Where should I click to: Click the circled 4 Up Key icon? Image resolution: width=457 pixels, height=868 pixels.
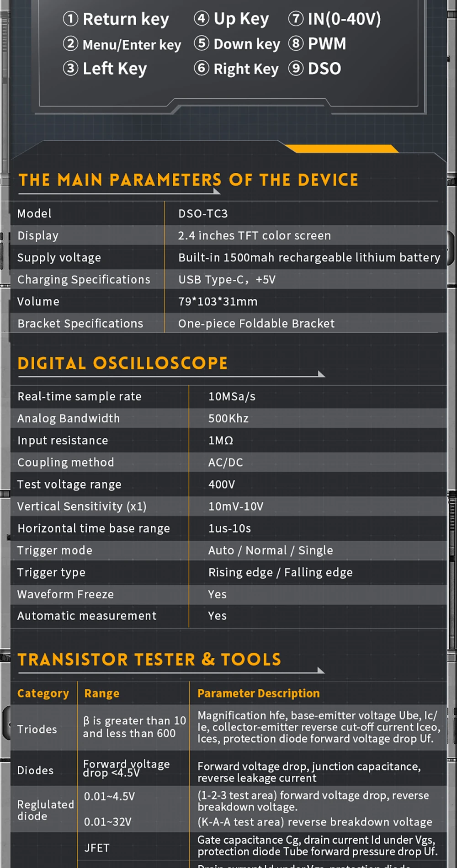[x=202, y=19]
